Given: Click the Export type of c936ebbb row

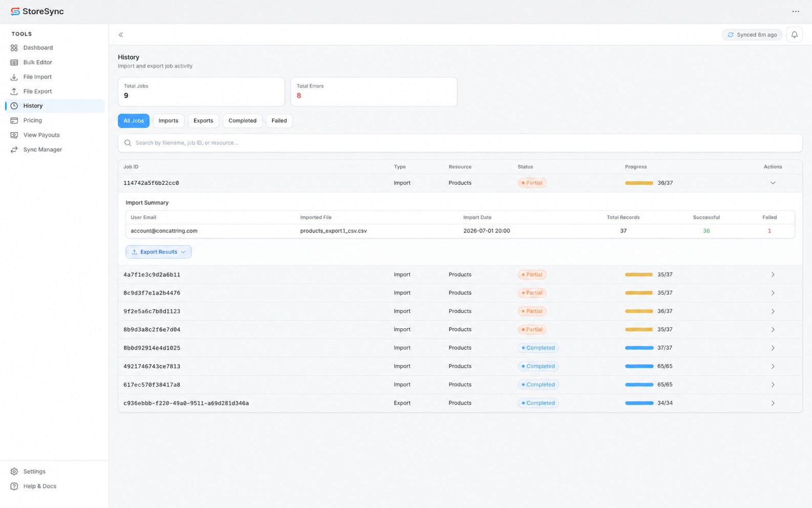Looking at the screenshot, I should pyautogui.click(x=402, y=403).
